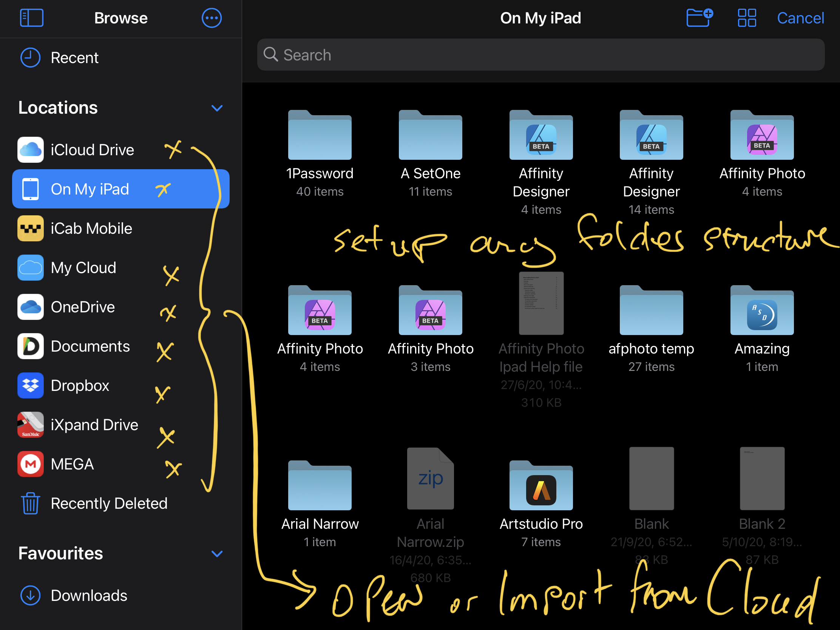This screenshot has height=630, width=840.
Task: Select On My iPad location
Action: point(121,189)
